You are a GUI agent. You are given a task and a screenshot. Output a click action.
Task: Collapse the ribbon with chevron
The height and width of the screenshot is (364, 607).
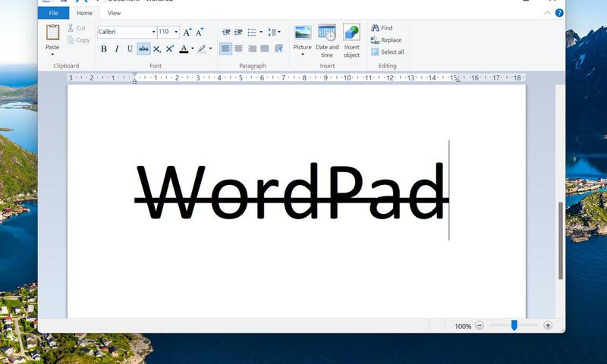pos(547,13)
